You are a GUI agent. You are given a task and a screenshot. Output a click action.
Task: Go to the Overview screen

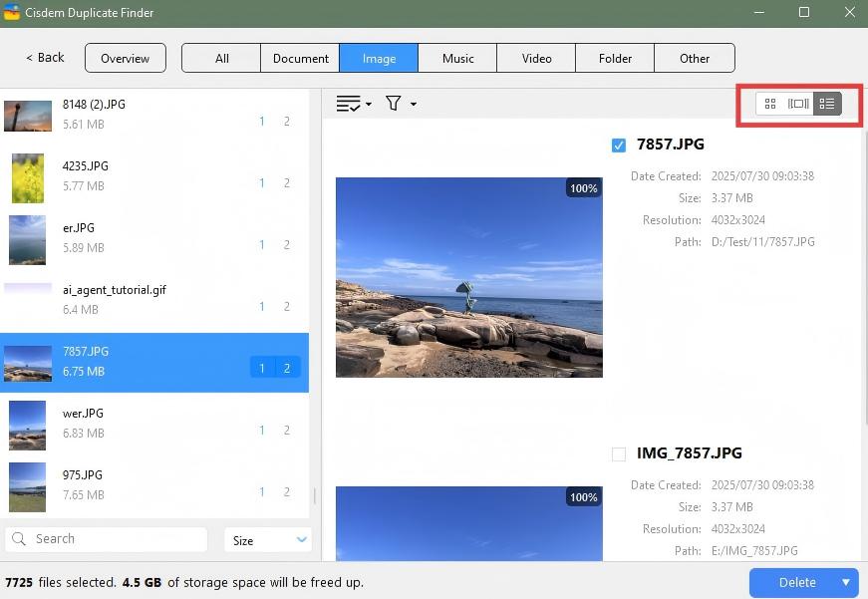125,58
